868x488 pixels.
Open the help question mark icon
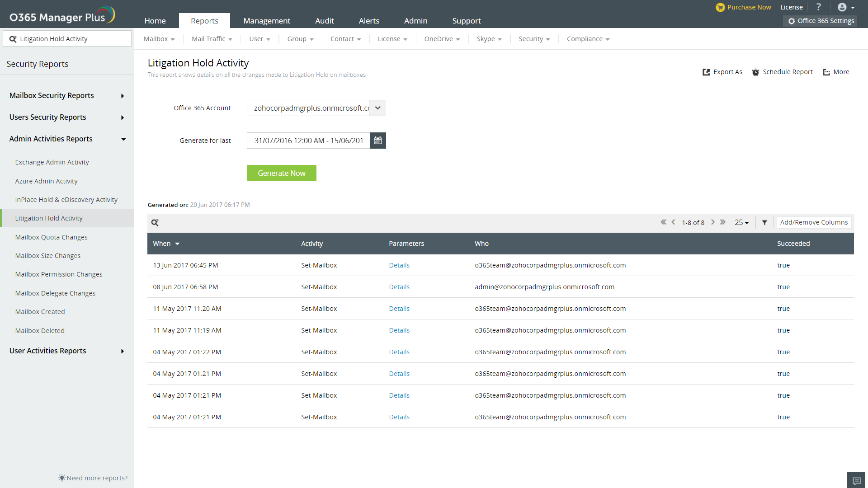coord(818,7)
